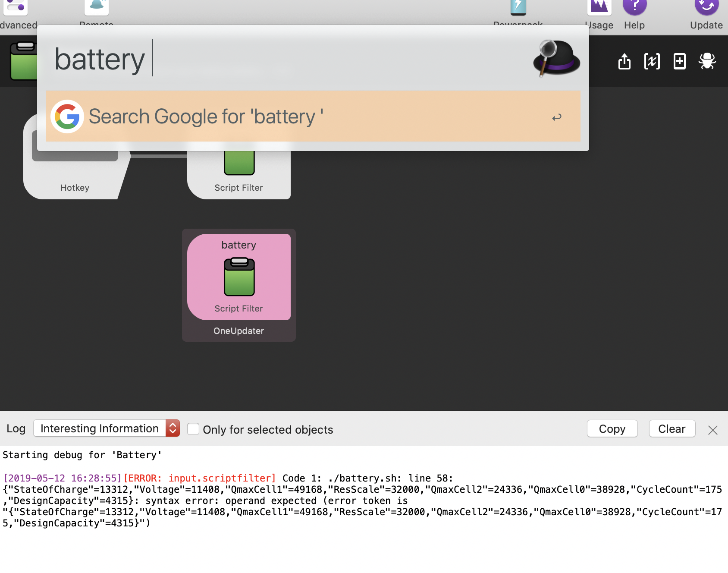Click the return arrow icon in Google result
Image resolution: width=728 pixels, height=573 pixels.
click(x=557, y=117)
